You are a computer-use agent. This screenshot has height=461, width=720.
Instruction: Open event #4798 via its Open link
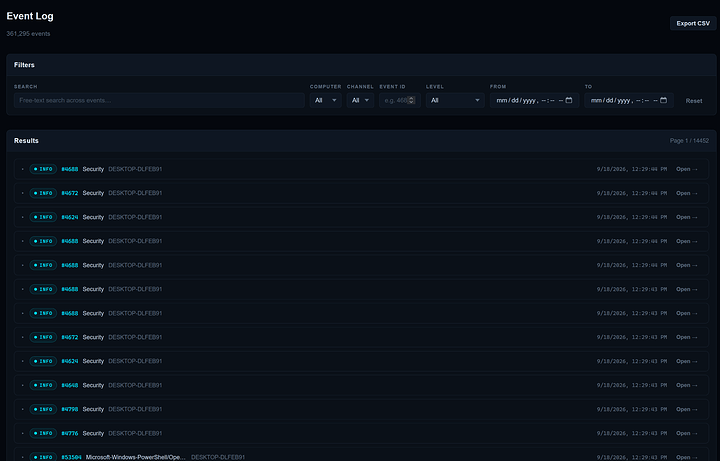(x=686, y=409)
